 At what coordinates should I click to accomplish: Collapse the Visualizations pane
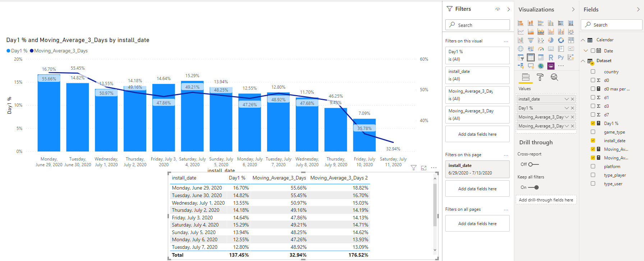point(573,10)
